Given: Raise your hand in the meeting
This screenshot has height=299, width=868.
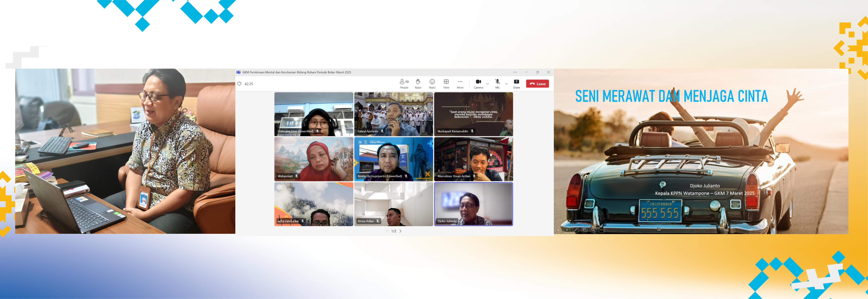Looking at the screenshot, I should [418, 84].
